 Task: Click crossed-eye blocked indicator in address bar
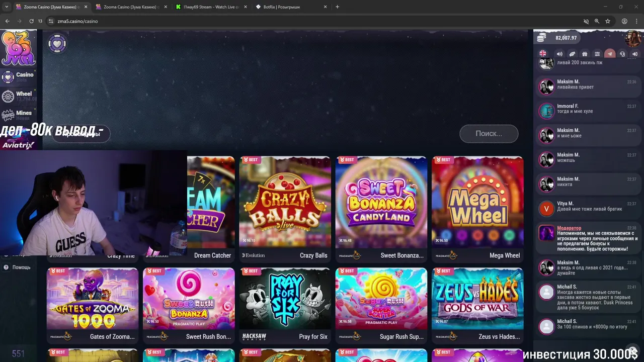coord(586,21)
